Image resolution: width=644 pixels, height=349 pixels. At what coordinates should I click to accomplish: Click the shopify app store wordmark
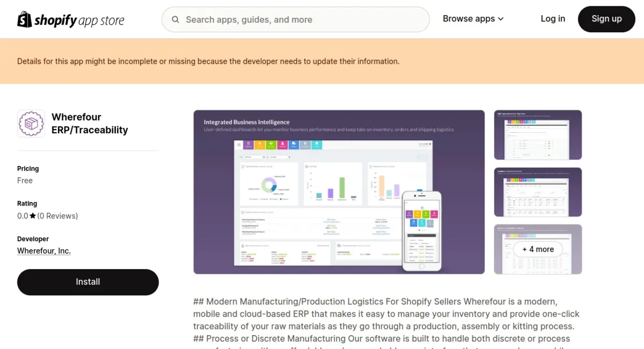point(79,20)
